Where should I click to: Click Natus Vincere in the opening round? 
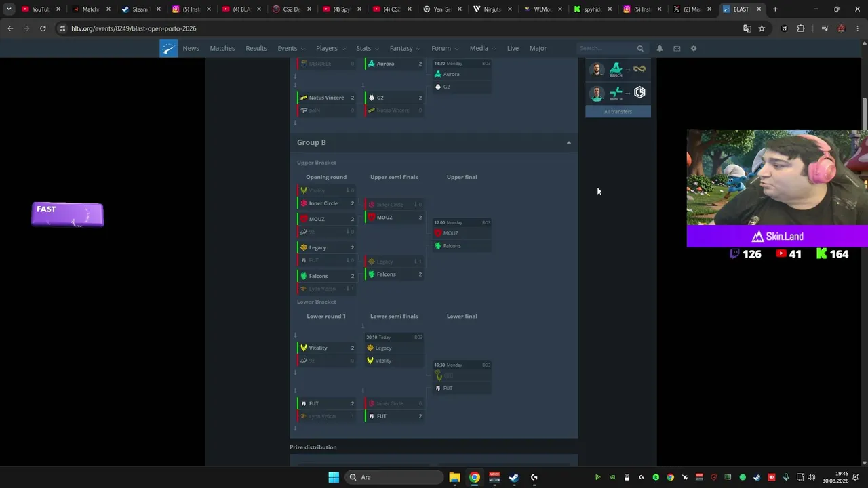click(327, 98)
